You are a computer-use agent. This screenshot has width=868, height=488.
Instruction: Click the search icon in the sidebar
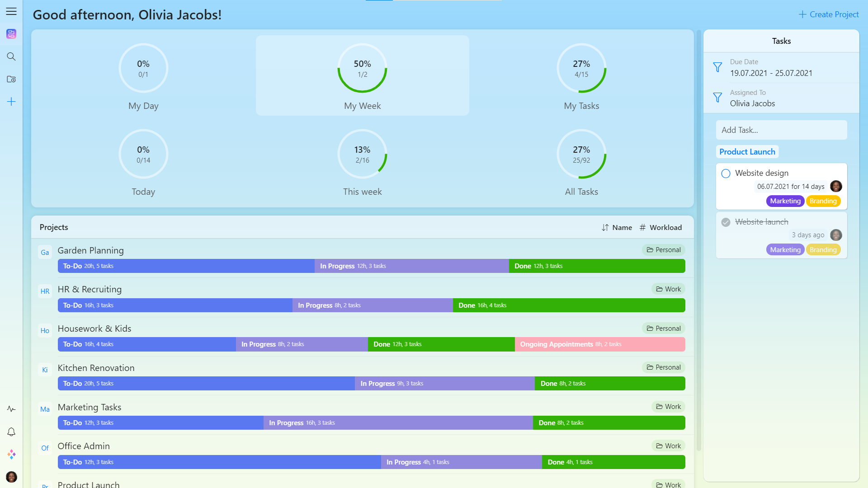click(11, 56)
